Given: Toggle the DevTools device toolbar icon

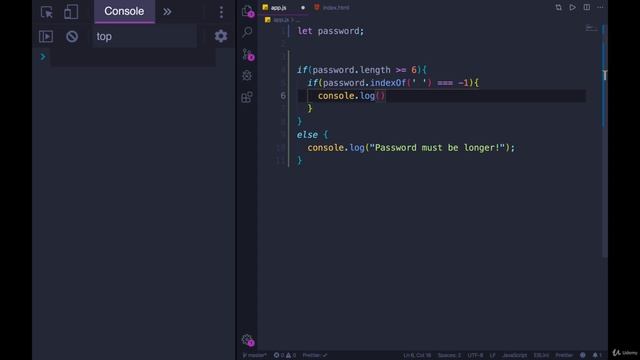Looking at the screenshot, I should point(71,12).
